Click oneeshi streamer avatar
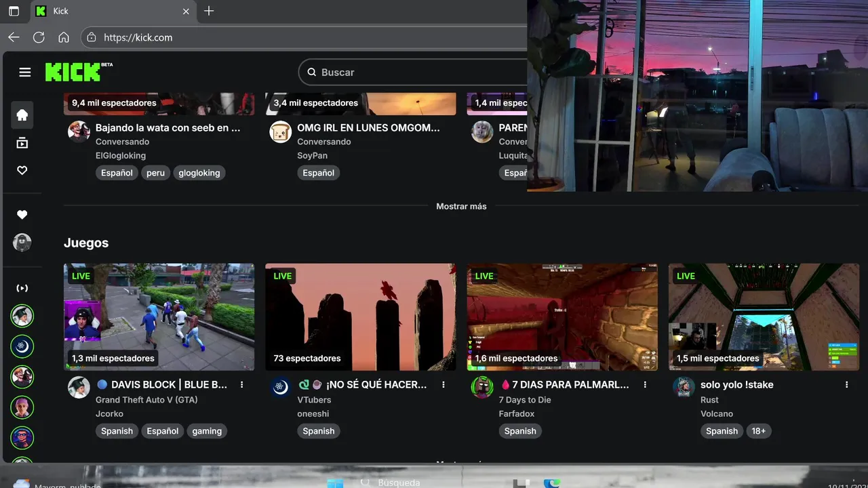 pos(281,388)
